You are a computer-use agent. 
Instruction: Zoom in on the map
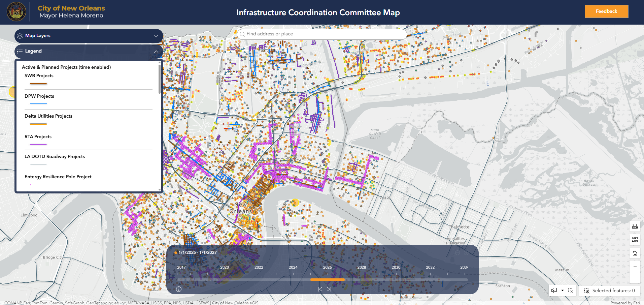(x=635, y=267)
